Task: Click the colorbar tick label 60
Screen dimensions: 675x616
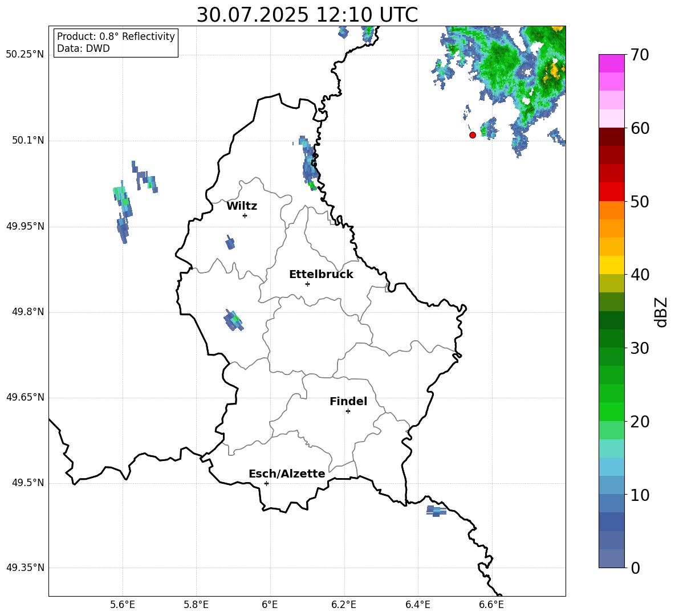Action: 640,128
